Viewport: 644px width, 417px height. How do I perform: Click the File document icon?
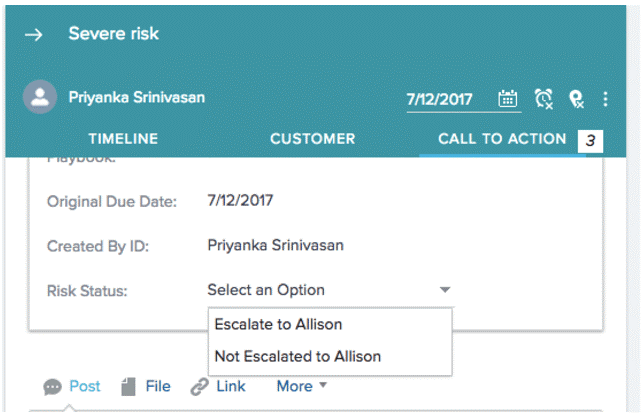(128, 387)
